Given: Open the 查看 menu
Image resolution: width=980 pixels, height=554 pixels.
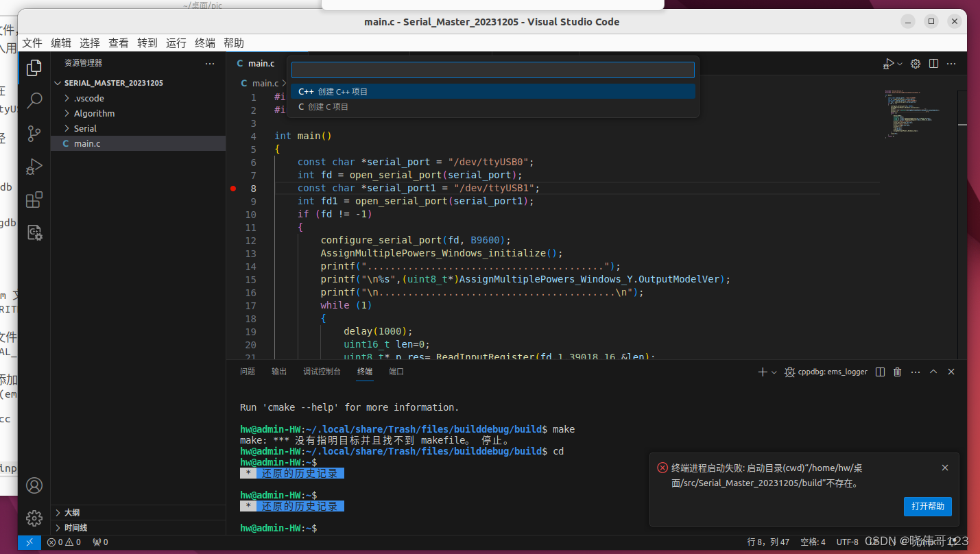Looking at the screenshot, I should [x=119, y=43].
